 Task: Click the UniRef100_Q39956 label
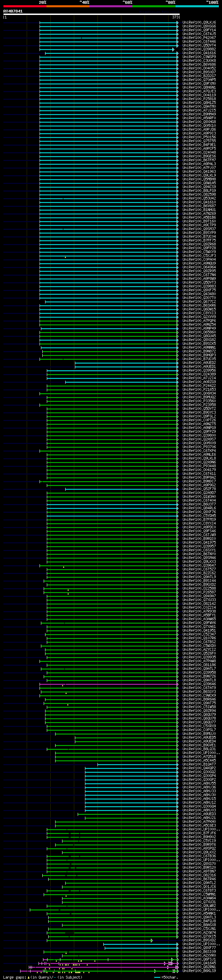199,370
